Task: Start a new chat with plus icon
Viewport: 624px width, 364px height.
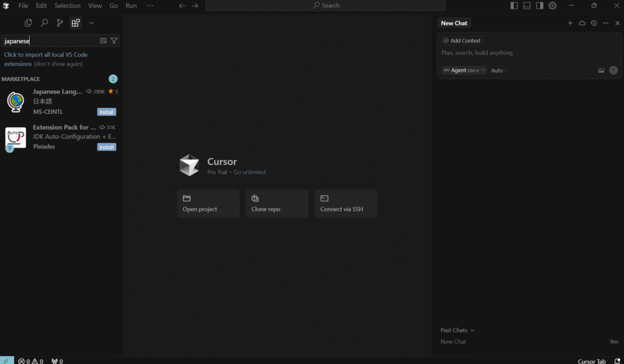Action: (x=570, y=23)
